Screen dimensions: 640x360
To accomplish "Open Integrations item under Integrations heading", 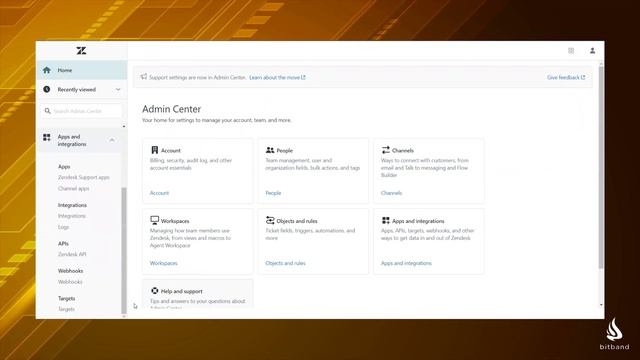I will [x=72, y=216].
